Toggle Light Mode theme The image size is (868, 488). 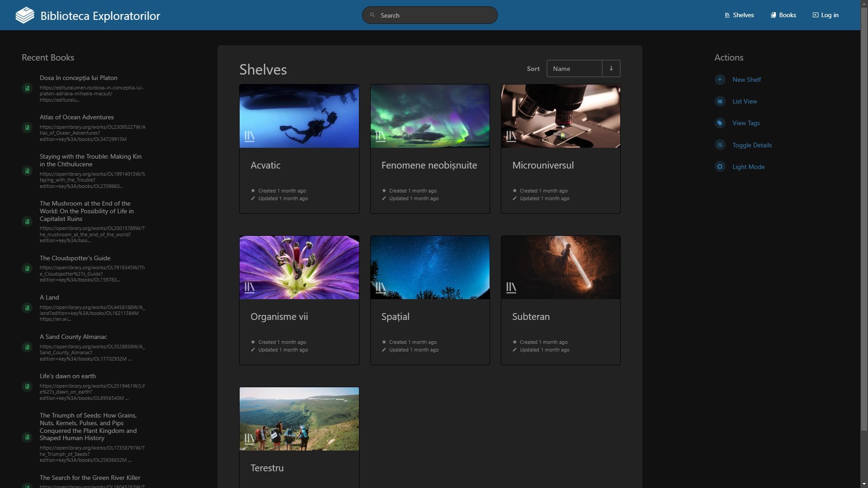[x=748, y=167]
